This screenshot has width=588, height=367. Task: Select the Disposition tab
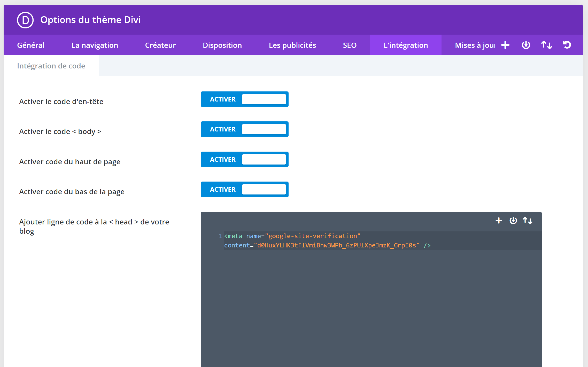point(222,45)
